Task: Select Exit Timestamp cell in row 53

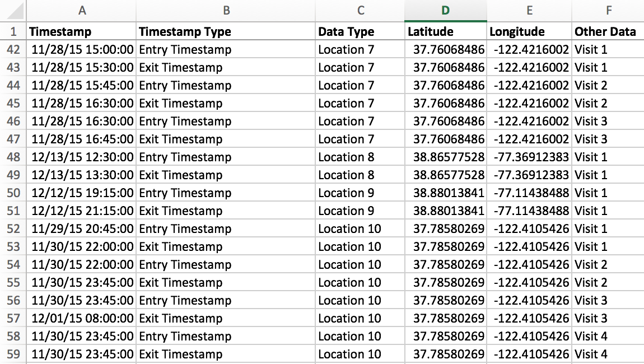Action: point(226,246)
